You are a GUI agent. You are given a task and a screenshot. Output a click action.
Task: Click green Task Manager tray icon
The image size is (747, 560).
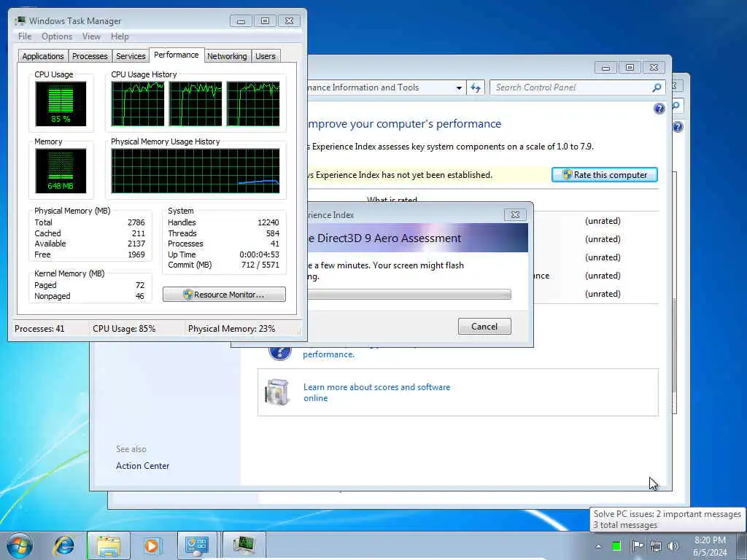(x=616, y=546)
